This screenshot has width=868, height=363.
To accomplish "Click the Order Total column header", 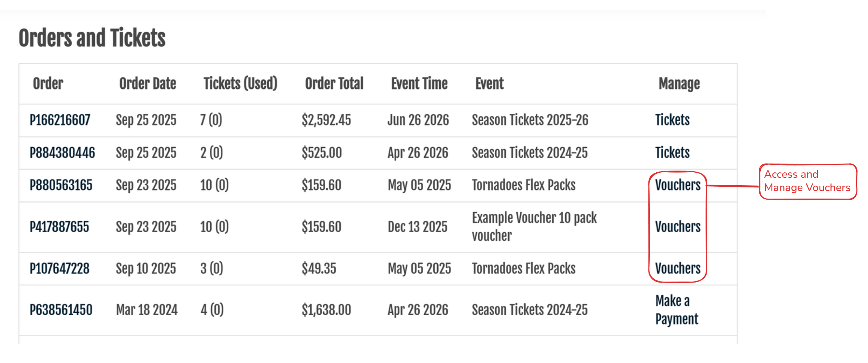I will [x=334, y=84].
